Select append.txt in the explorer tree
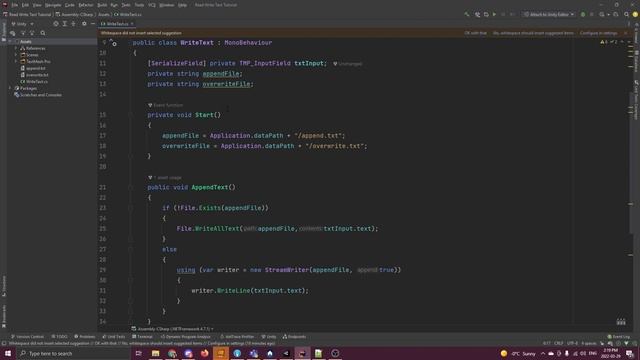Viewport: 640px width, 360px height. tap(33, 68)
